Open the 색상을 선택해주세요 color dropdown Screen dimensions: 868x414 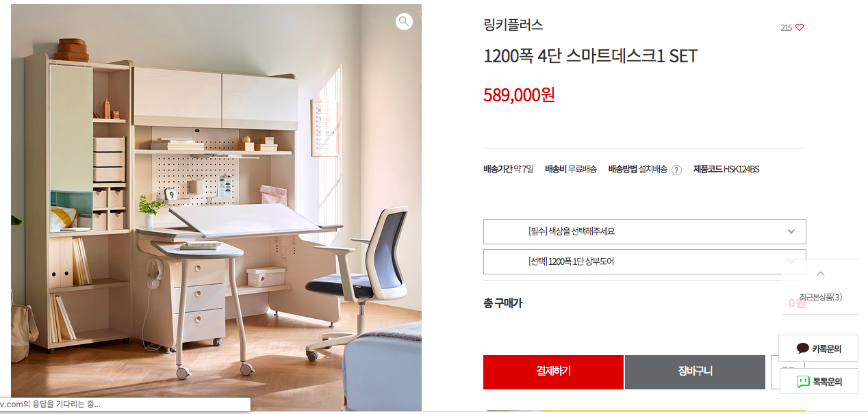(x=644, y=231)
